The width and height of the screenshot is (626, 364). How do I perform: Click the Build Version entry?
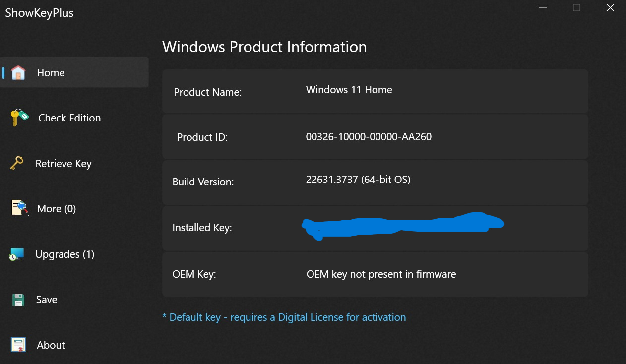pos(358,182)
